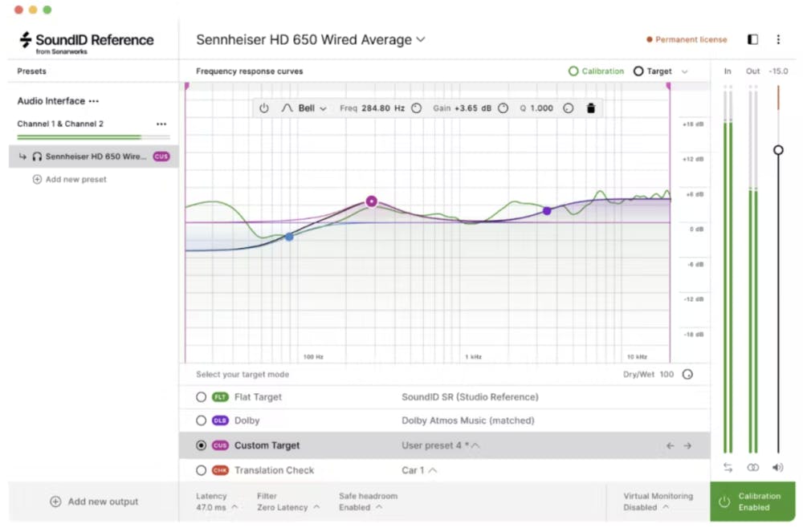Select the Flat Target radio button
Screen dimensions: 803x532
coord(201,397)
